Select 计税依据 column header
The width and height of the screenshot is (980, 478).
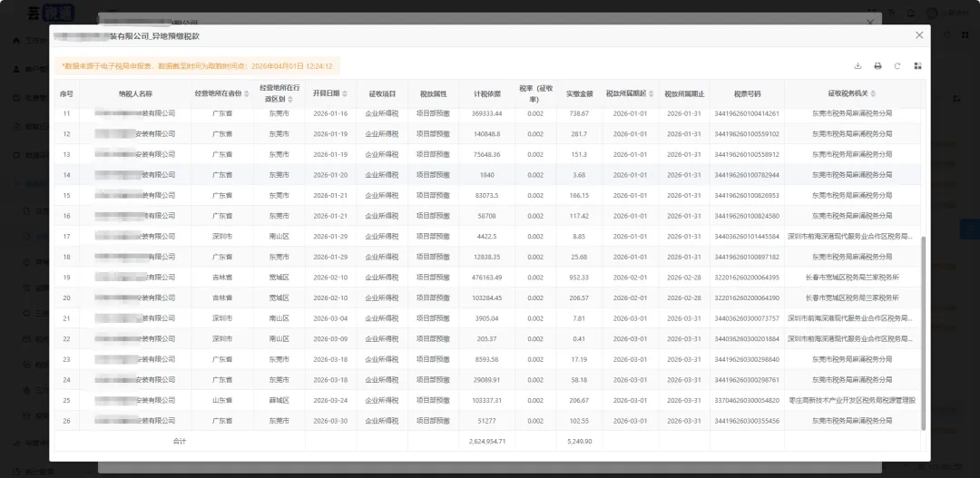click(487, 93)
